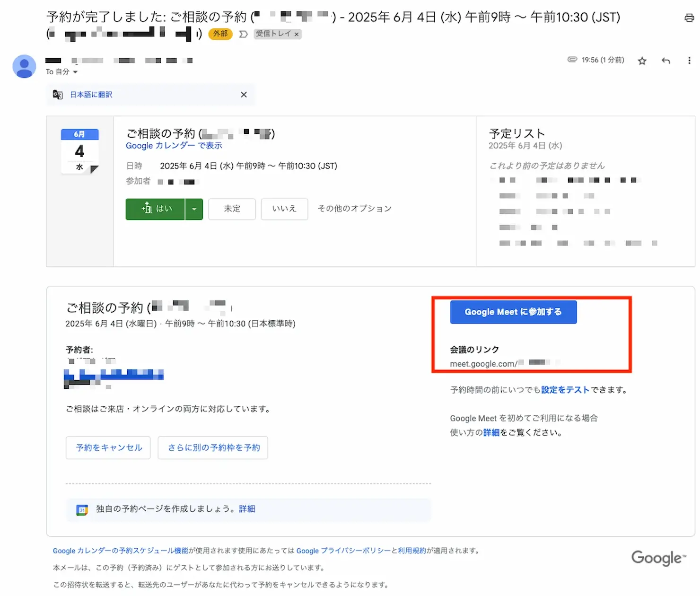Open 設定をテスト link
This screenshot has width=700, height=596.
[565, 390]
